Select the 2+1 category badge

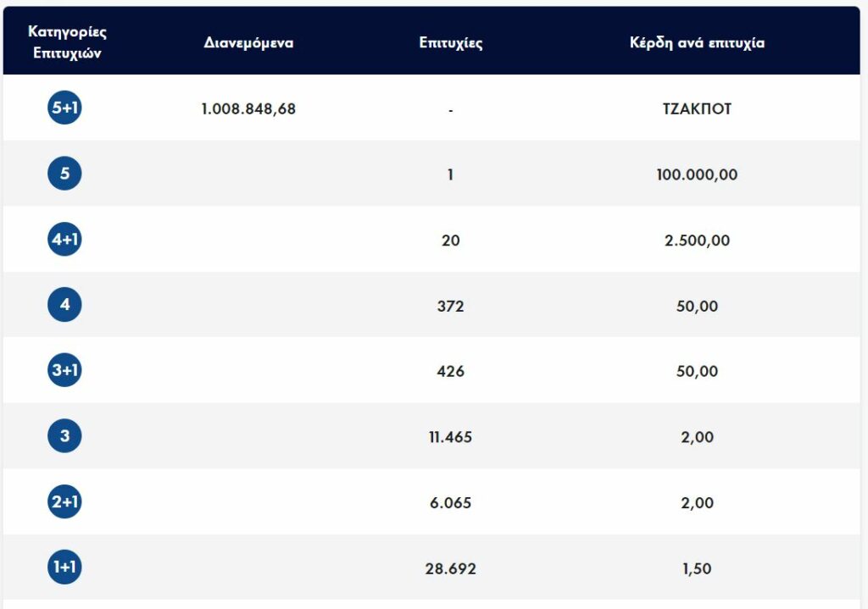click(x=65, y=502)
